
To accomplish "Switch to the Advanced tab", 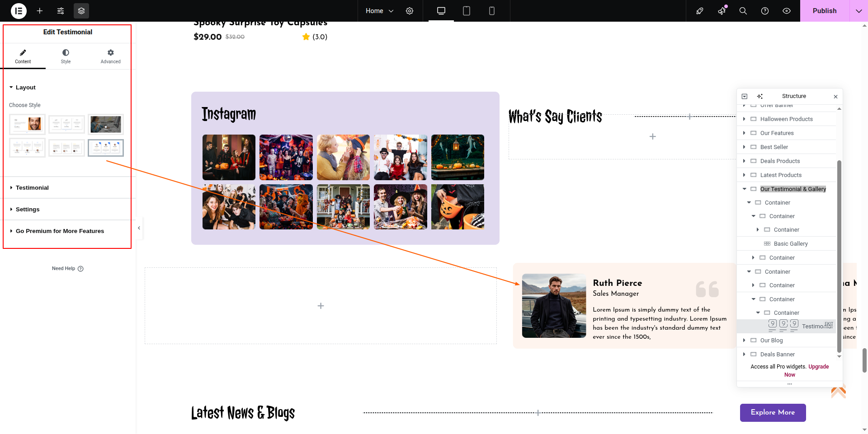I will point(111,57).
